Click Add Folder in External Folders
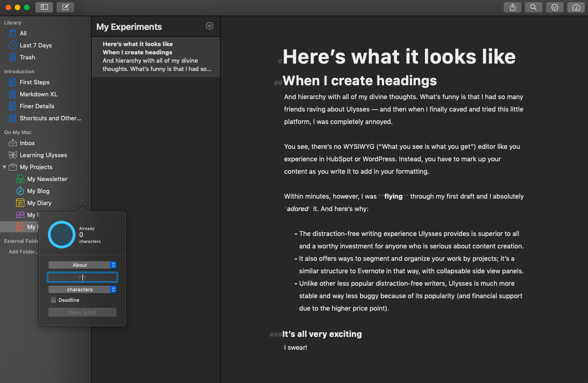588x383 pixels. [23, 252]
